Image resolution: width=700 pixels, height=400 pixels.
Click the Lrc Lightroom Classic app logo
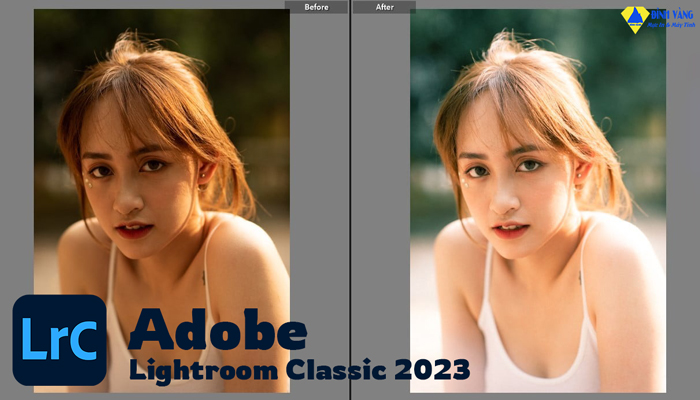pos(59,340)
